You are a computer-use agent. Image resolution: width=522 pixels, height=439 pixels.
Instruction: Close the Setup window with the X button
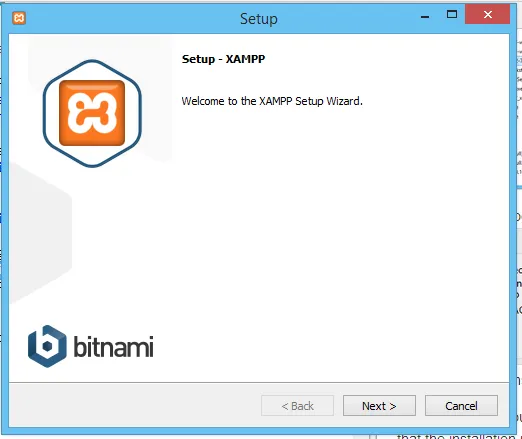coord(488,14)
